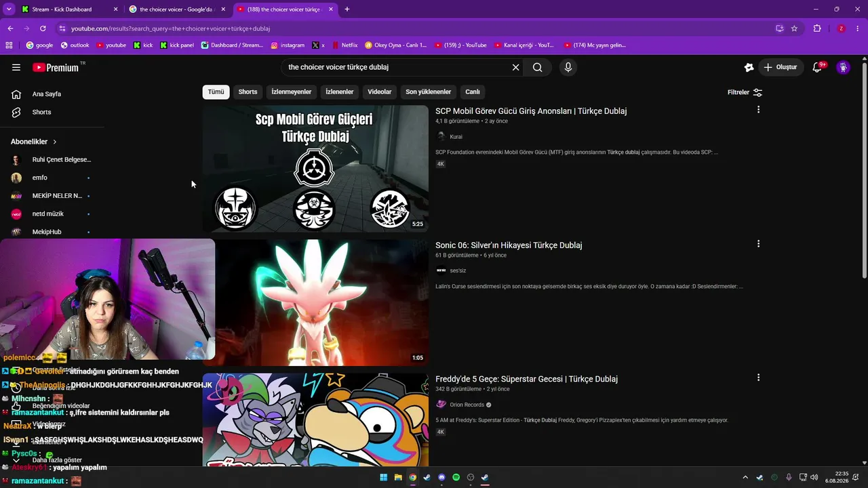The image size is (868, 488).
Task: Bookmark this page with the star icon
Action: tap(794, 28)
